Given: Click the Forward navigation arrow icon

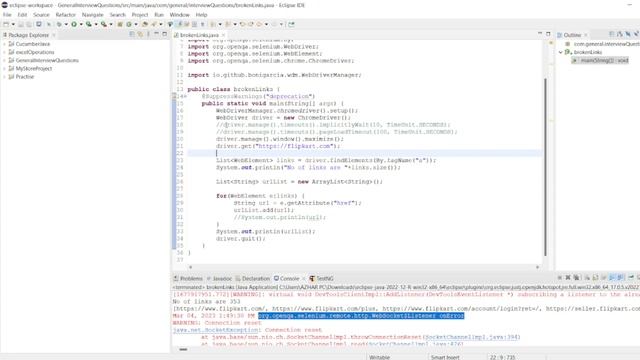Looking at the screenshot, I should pos(274,24).
